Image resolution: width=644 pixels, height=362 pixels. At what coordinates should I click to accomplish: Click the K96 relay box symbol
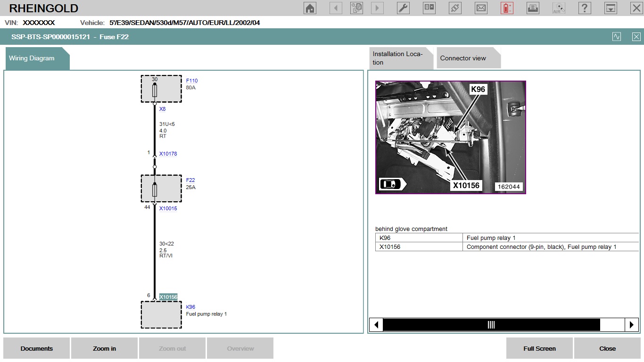[x=161, y=315]
